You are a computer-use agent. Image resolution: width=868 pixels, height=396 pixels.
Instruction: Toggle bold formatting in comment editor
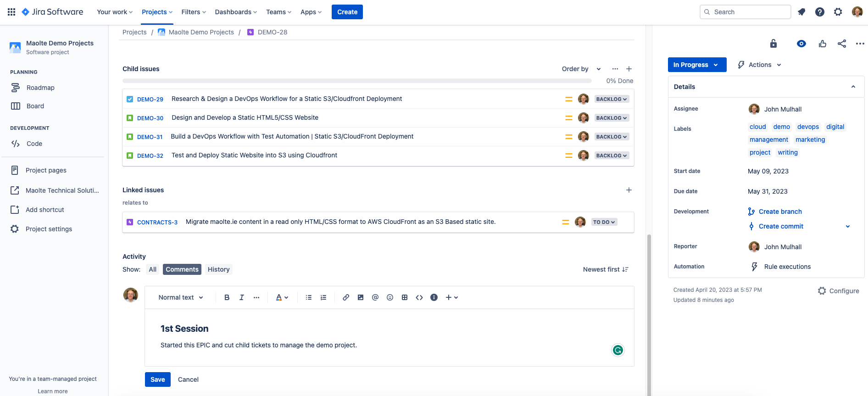point(227,297)
